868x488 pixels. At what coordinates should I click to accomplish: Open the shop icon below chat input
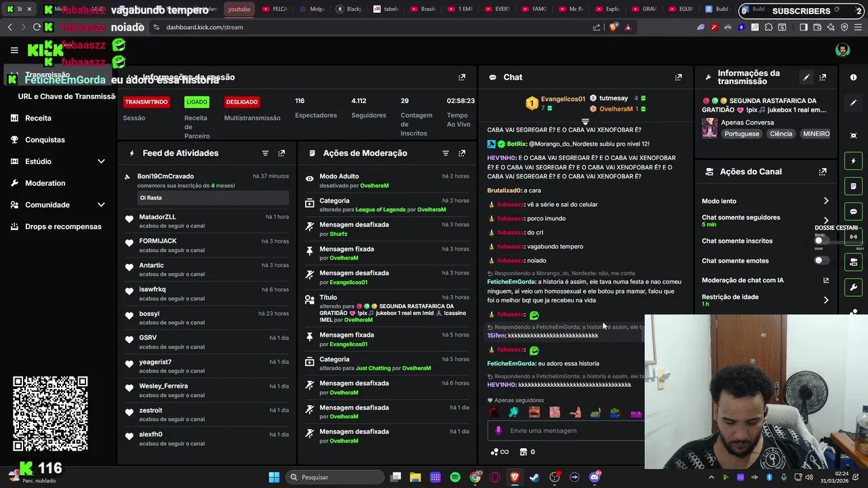(x=524, y=452)
